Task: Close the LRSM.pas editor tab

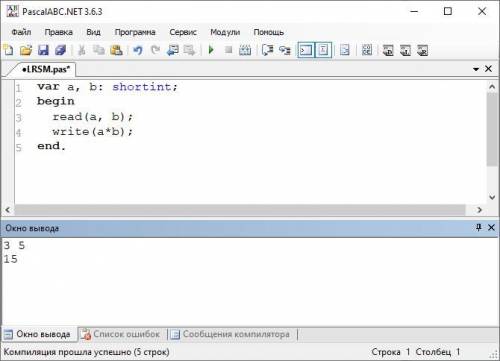Action: [489, 69]
